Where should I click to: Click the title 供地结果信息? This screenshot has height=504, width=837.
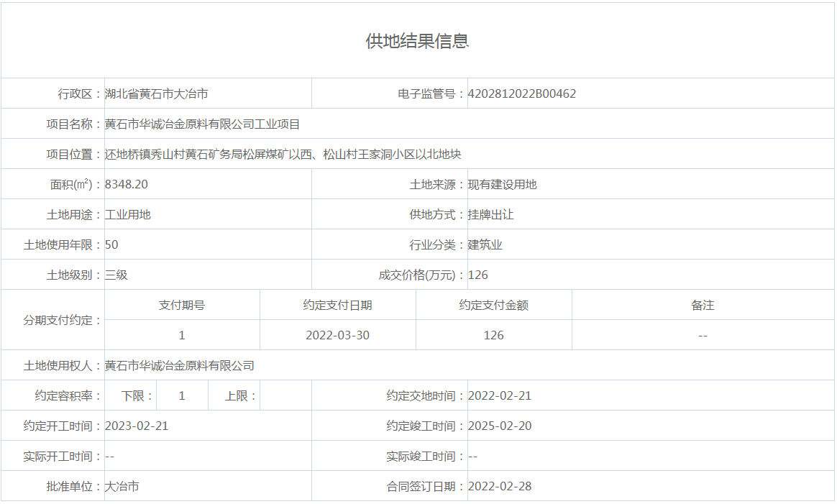[418, 41]
